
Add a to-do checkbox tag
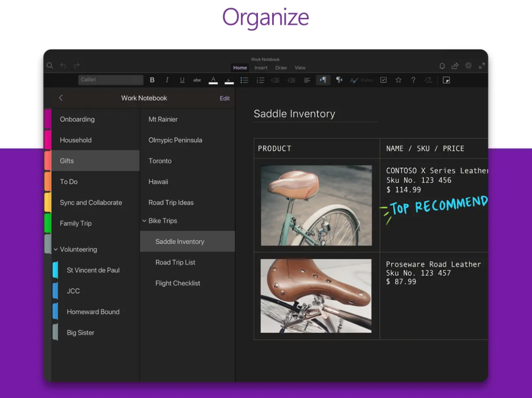383,80
